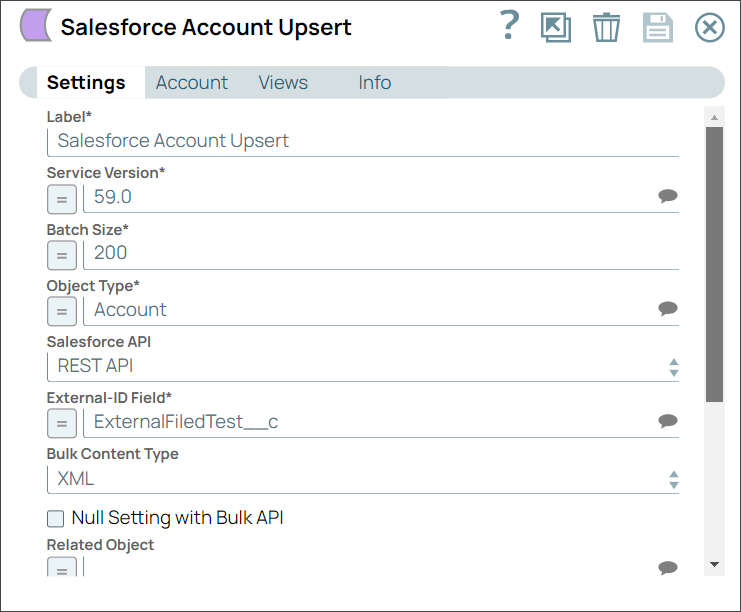741x612 pixels.
Task: Click the Label input field
Action: [x=363, y=141]
